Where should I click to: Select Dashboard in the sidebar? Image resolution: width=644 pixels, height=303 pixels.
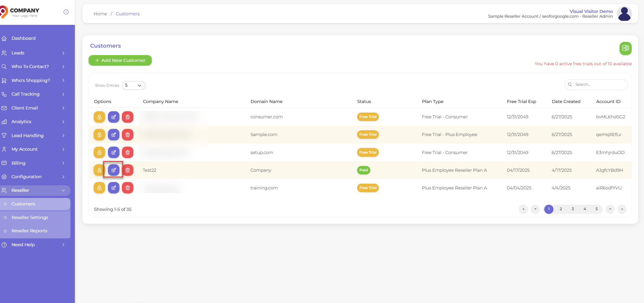pos(23,38)
